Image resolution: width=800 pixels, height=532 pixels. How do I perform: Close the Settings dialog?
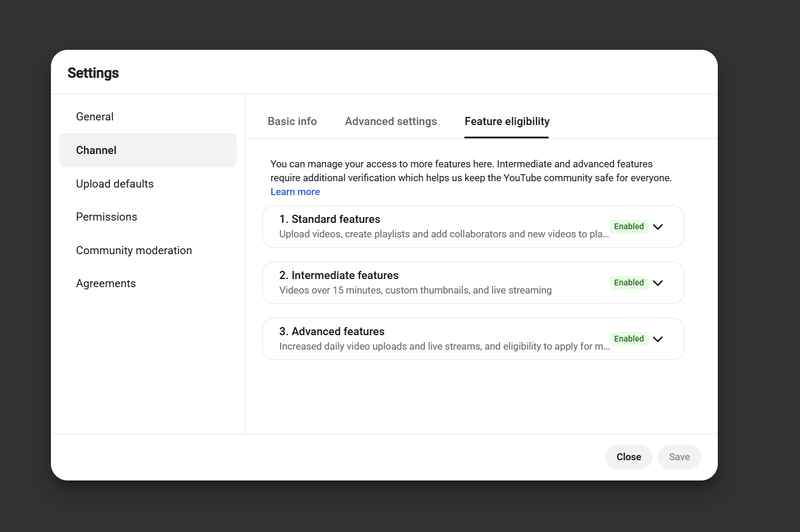[629, 457]
